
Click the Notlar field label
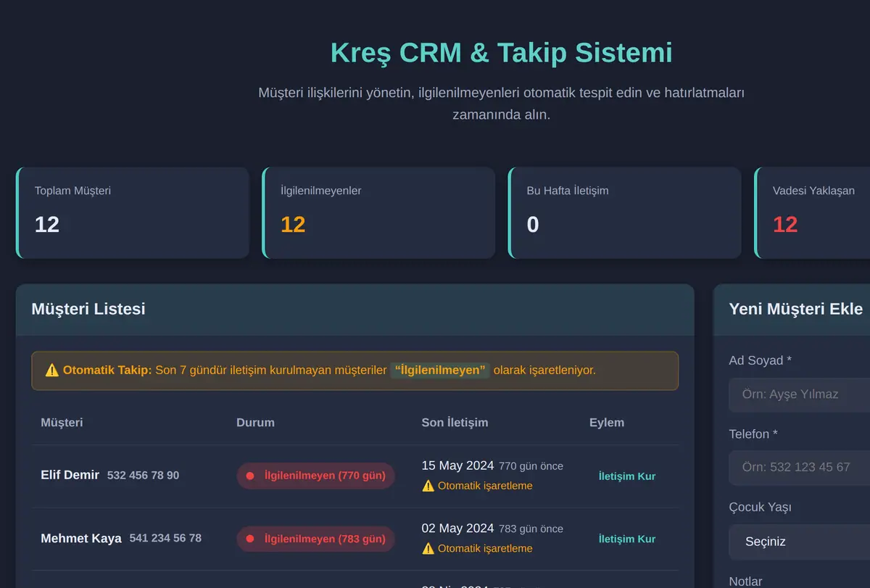pos(745,581)
